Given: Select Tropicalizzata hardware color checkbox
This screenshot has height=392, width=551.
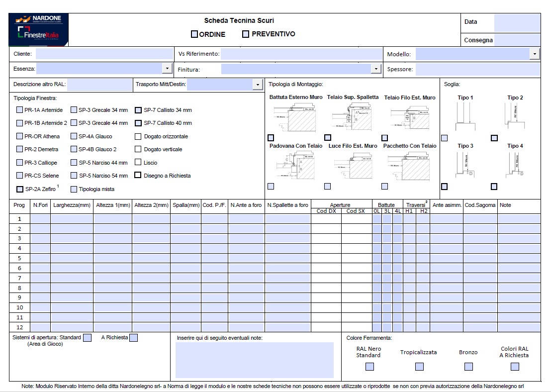Looking at the screenshot, I should (x=419, y=367).
